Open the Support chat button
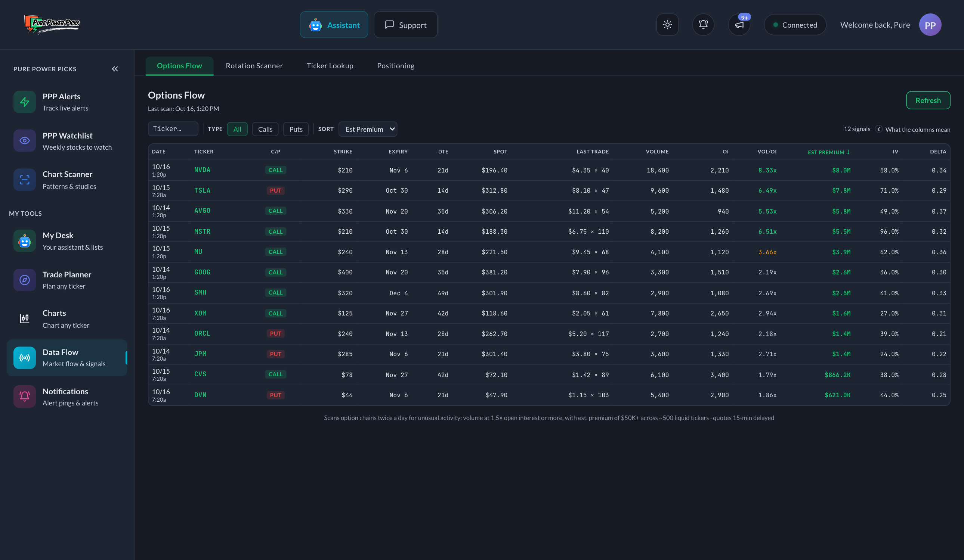 [x=405, y=25]
